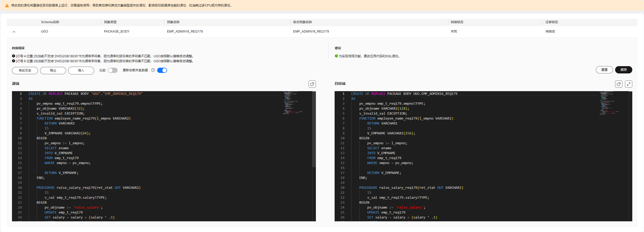Click the 导出 export button
Screen dimensions: 644x232
click(53, 71)
